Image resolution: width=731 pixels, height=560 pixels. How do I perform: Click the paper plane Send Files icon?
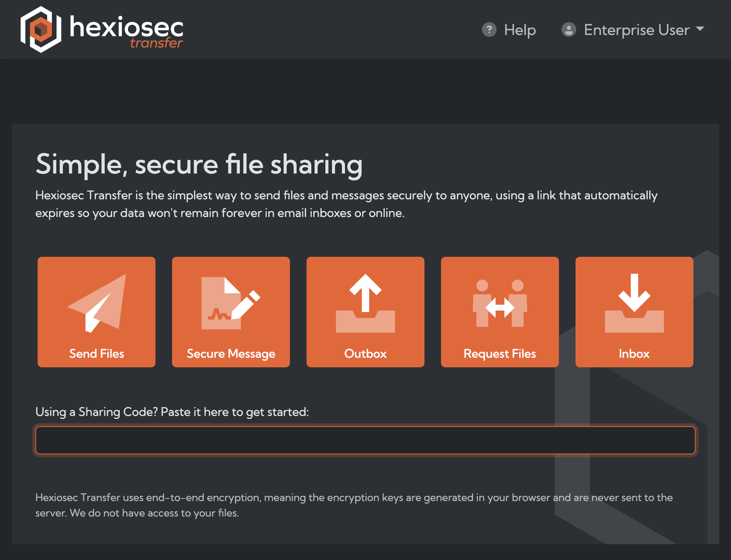click(97, 303)
